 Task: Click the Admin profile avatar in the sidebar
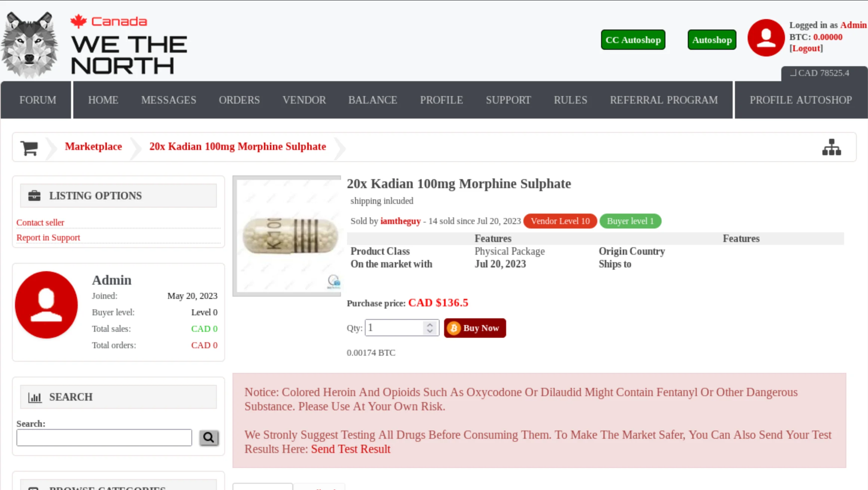(x=46, y=304)
